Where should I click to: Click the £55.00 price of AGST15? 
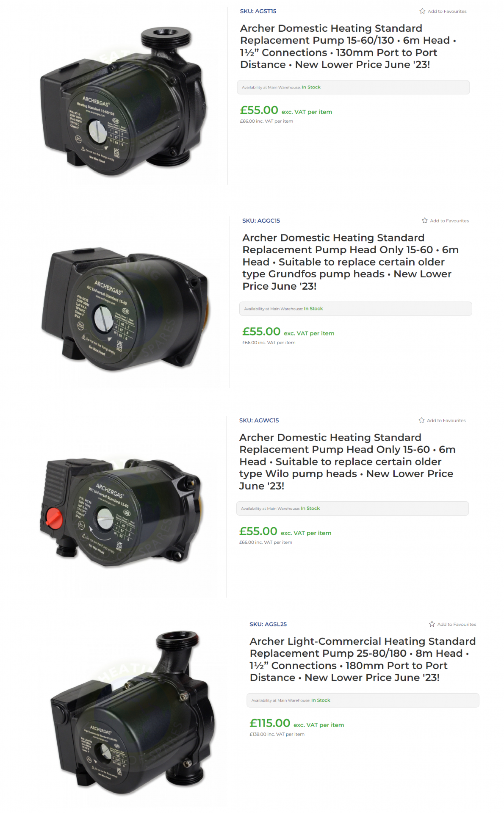point(259,110)
